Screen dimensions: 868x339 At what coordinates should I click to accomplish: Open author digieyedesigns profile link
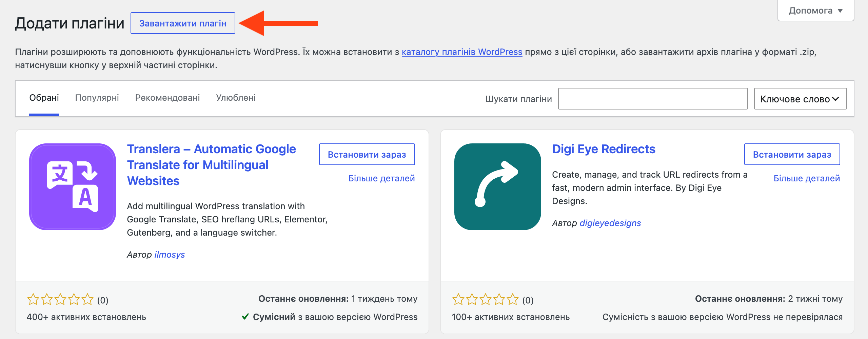pyautogui.click(x=610, y=223)
